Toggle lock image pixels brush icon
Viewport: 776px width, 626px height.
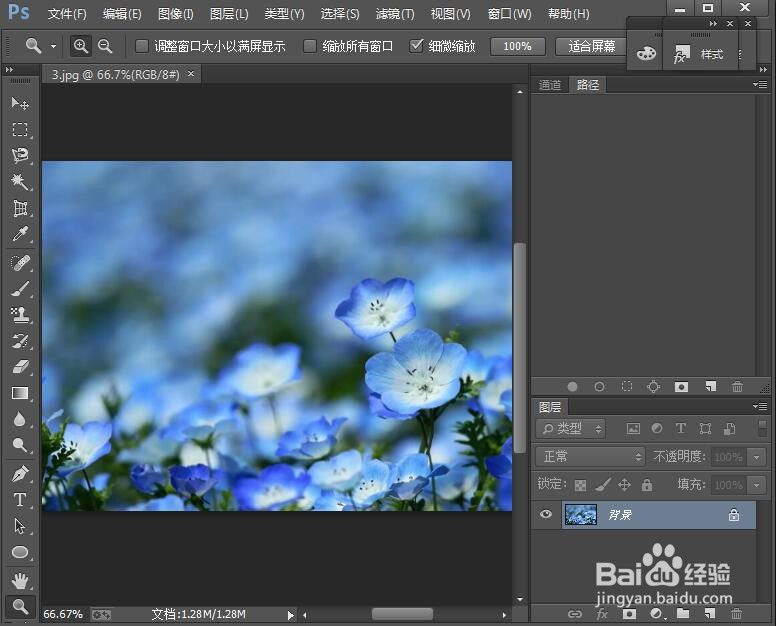coord(602,484)
